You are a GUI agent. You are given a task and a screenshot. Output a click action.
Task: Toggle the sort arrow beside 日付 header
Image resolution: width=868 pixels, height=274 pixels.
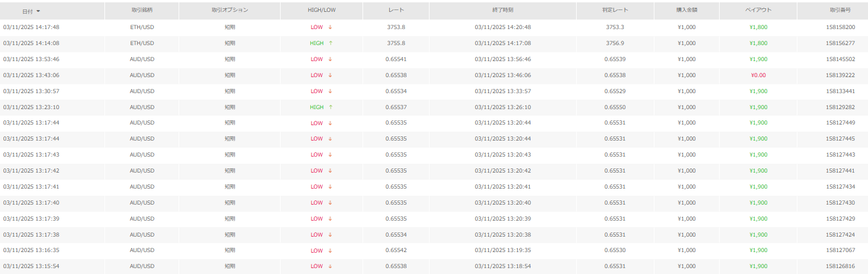pyautogui.click(x=39, y=11)
